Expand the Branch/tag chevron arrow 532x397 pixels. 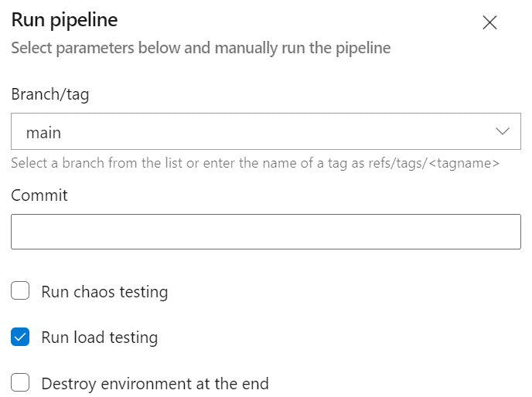coord(503,131)
